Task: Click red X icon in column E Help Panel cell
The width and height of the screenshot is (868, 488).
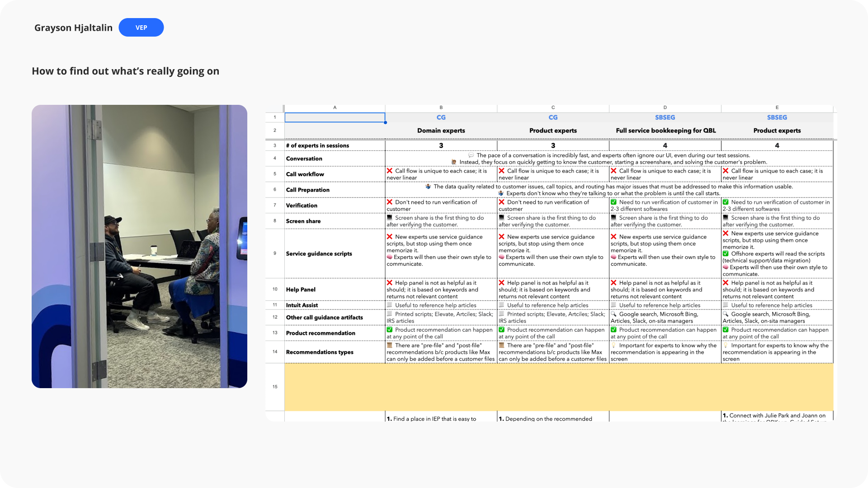Action: pos(726,283)
